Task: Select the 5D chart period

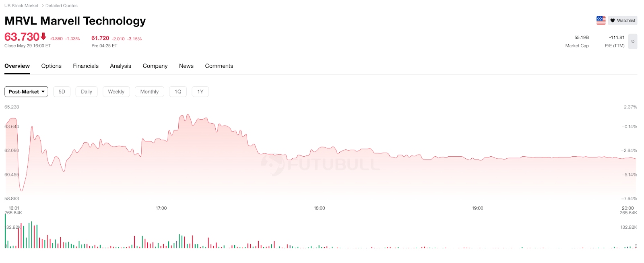Action: [62, 91]
